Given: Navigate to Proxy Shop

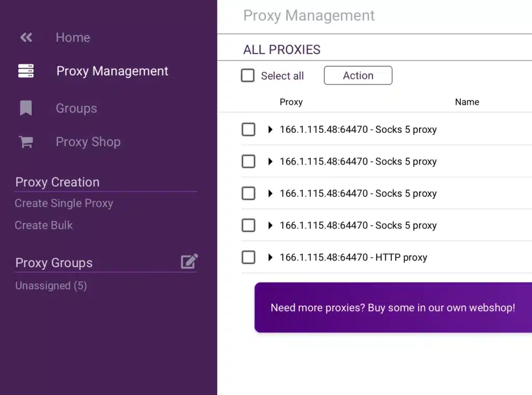Looking at the screenshot, I should tap(88, 142).
